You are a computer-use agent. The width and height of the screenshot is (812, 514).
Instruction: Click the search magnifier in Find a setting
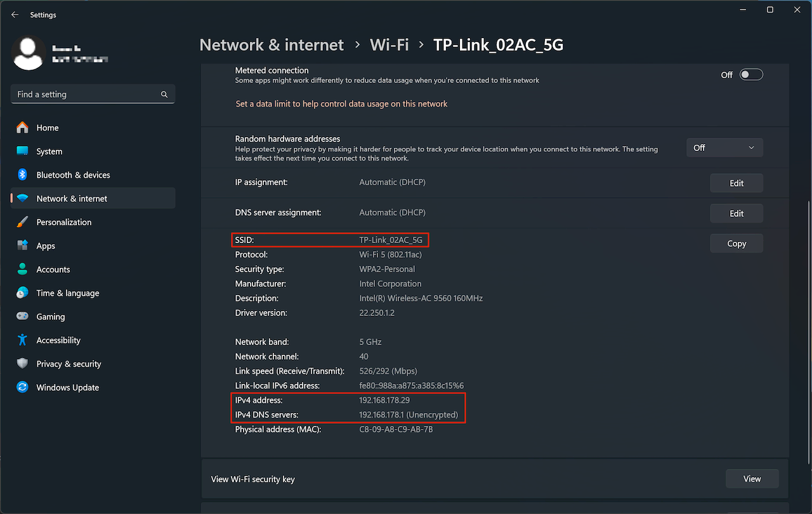pyautogui.click(x=164, y=94)
